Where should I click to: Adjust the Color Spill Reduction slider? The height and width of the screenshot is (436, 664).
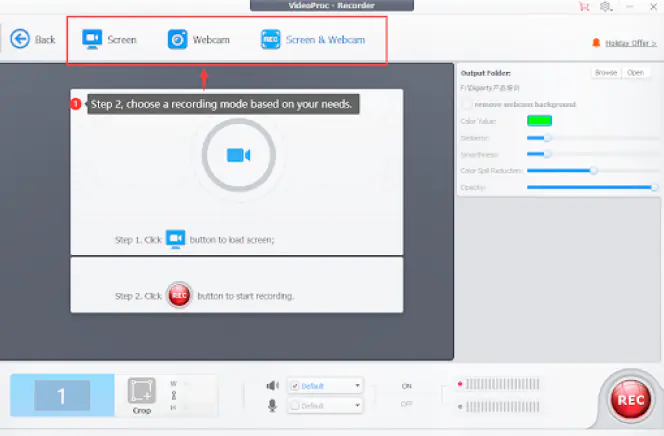593,171
